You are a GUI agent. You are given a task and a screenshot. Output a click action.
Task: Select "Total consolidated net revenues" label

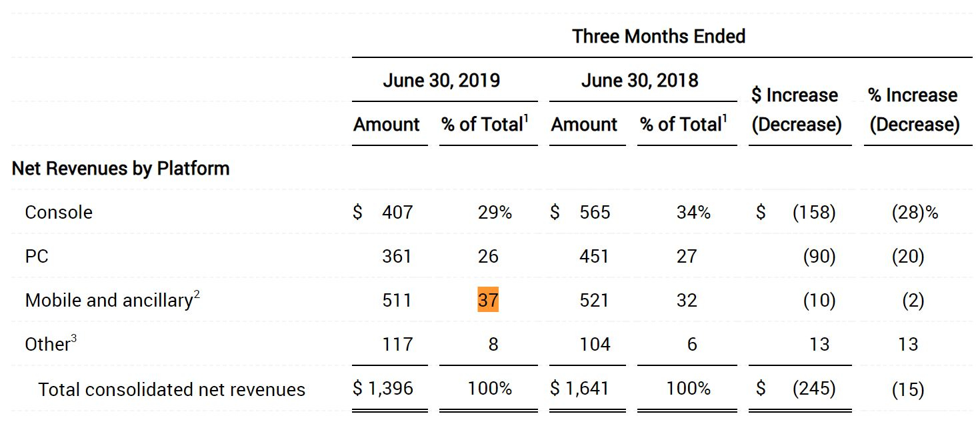(171, 389)
